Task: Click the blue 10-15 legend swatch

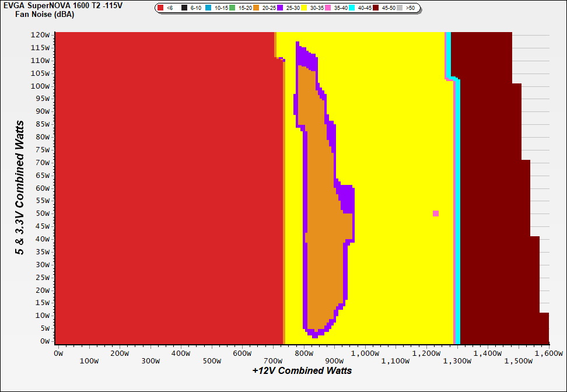Action: [x=209, y=8]
